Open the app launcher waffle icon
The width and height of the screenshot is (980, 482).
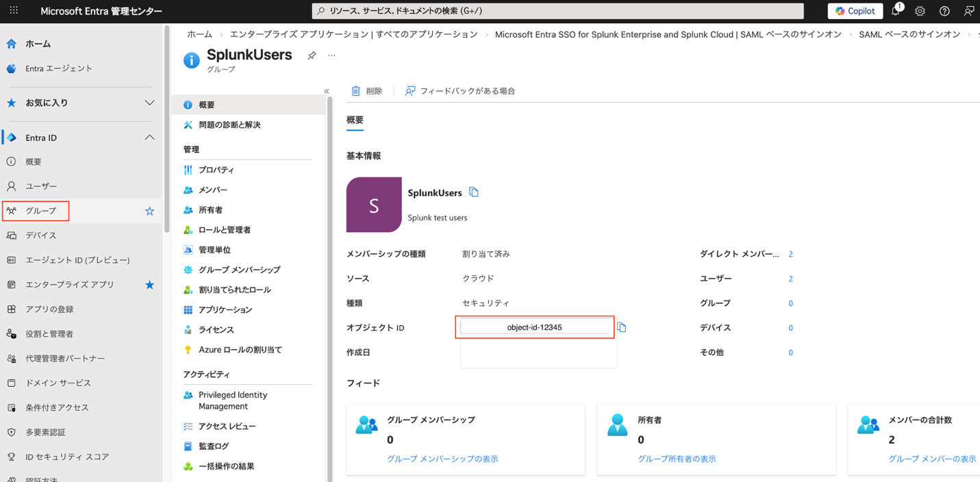[x=14, y=11]
